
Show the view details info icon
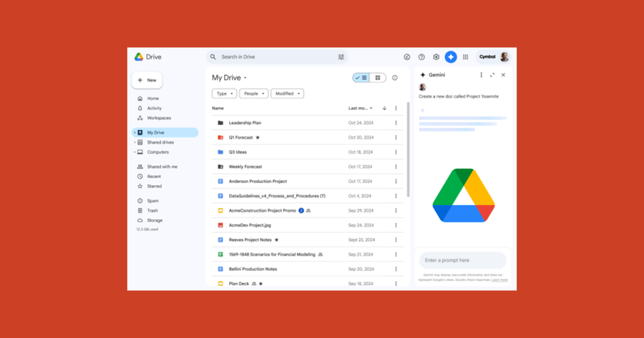click(x=395, y=77)
